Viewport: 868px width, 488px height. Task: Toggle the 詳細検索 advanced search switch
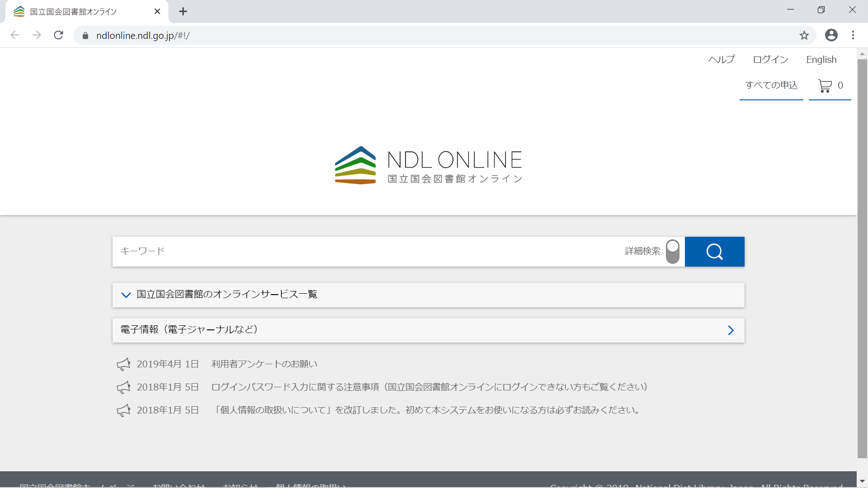point(673,252)
